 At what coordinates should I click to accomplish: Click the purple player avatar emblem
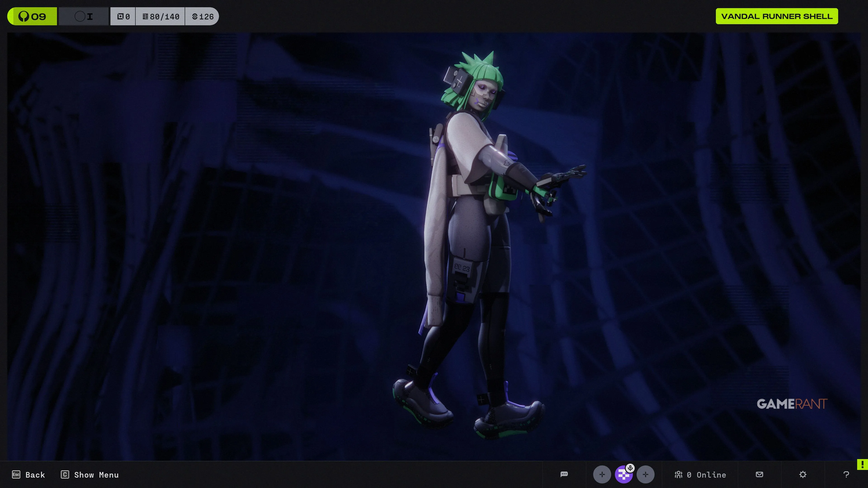623,476
